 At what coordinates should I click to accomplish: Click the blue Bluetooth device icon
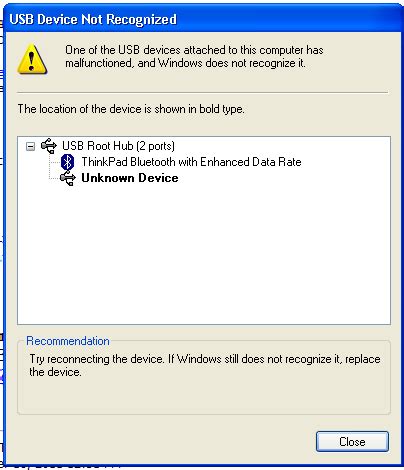tap(68, 162)
